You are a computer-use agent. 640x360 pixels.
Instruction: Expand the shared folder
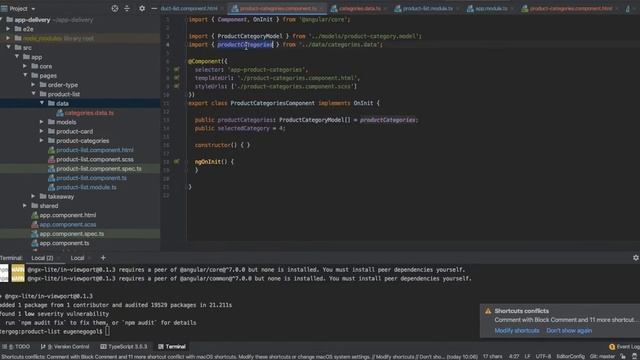point(25,206)
